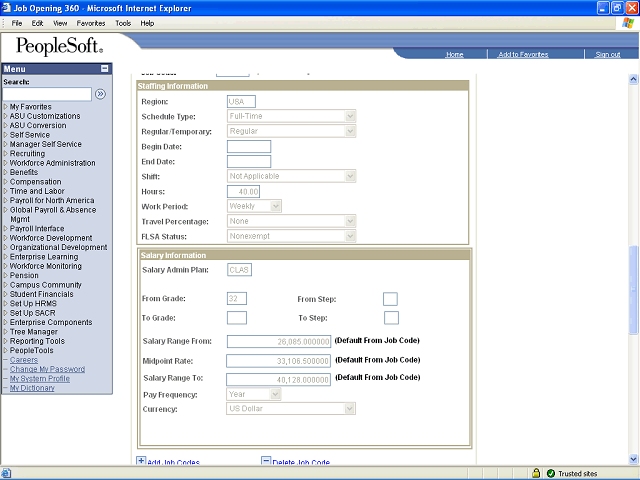This screenshot has height=480, width=640.
Task: Click the Windows flag logo in menu bar
Action: [628, 23]
